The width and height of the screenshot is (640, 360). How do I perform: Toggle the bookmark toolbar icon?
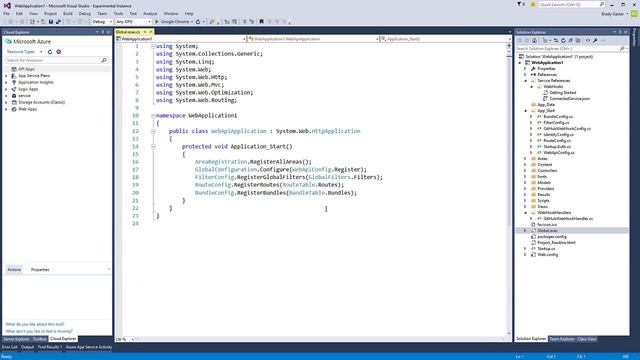point(261,22)
